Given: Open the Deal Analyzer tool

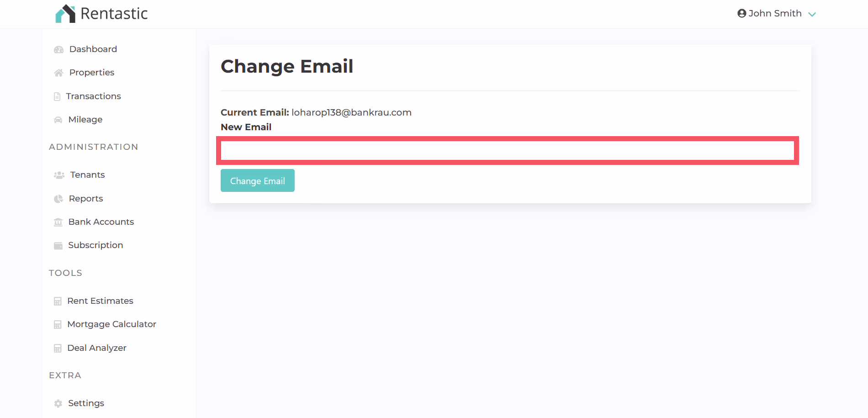Looking at the screenshot, I should [x=97, y=348].
